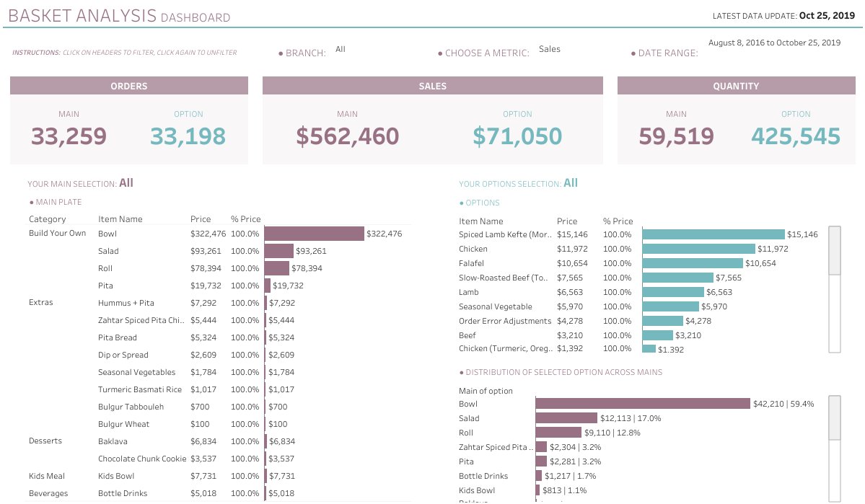The width and height of the screenshot is (865, 504).
Task: Select Chicken (Turmeric, Oreg.. option
Action: (505, 348)
